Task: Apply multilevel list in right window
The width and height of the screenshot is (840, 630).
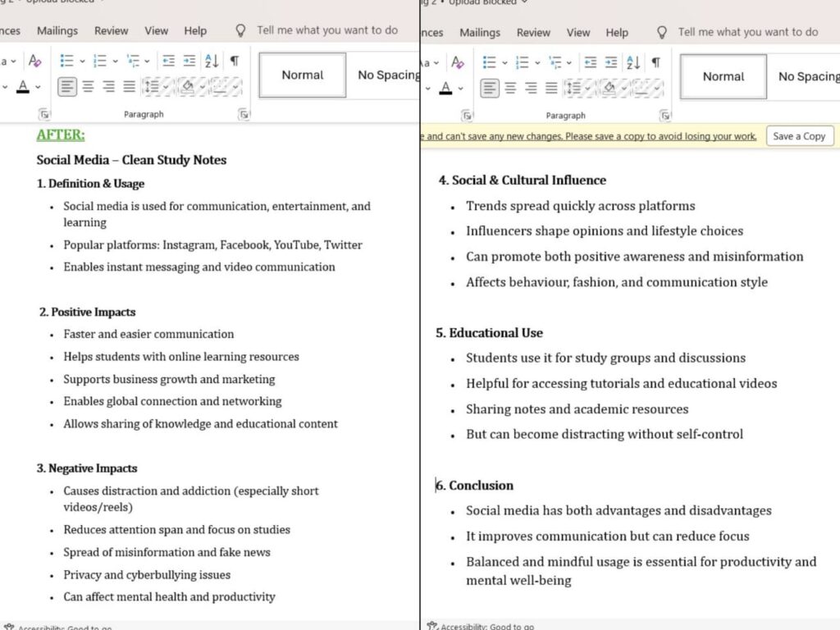Action: pos(555,62)
